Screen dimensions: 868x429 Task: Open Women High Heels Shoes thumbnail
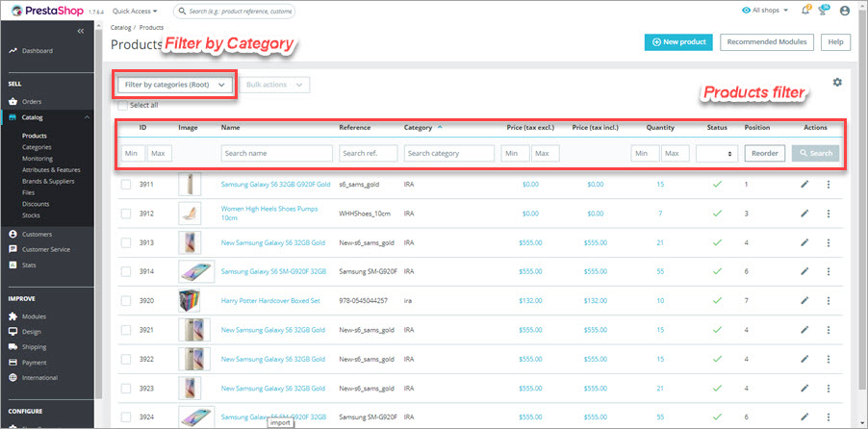coord(190,214)
